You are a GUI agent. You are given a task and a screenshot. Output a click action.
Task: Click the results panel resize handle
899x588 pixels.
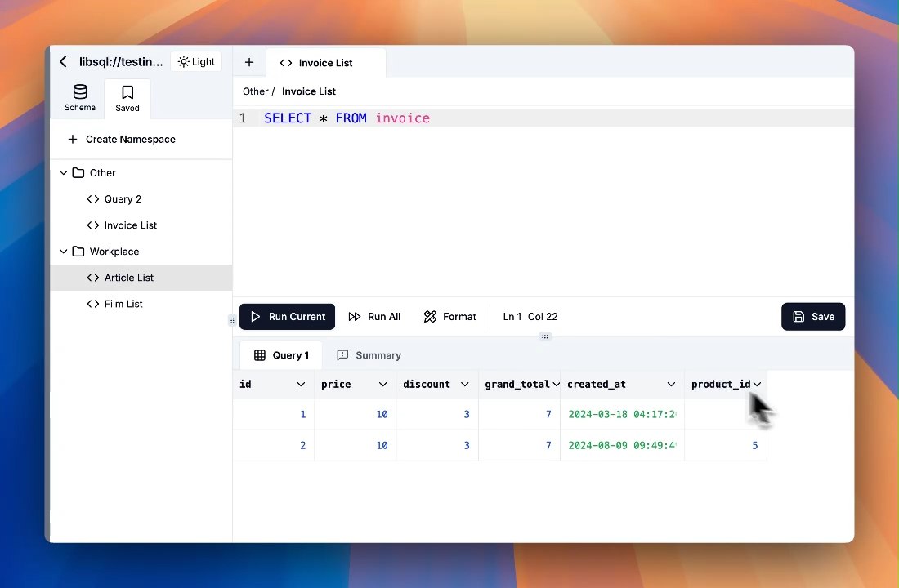click(544, 336)
